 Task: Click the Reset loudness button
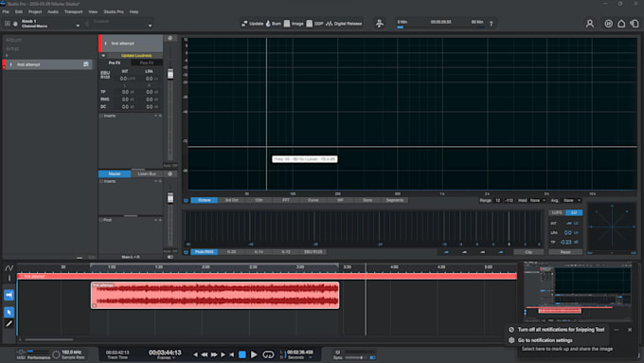(565, 252)
